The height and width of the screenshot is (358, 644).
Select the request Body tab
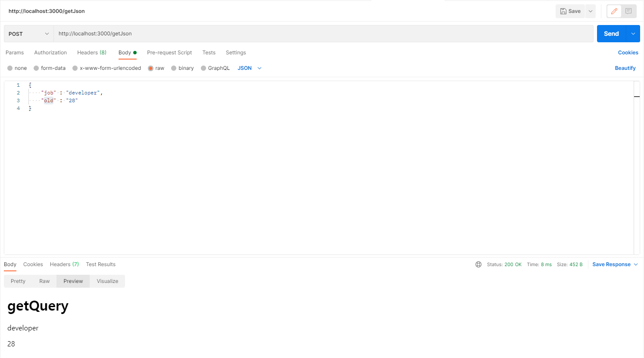point(127,53)
